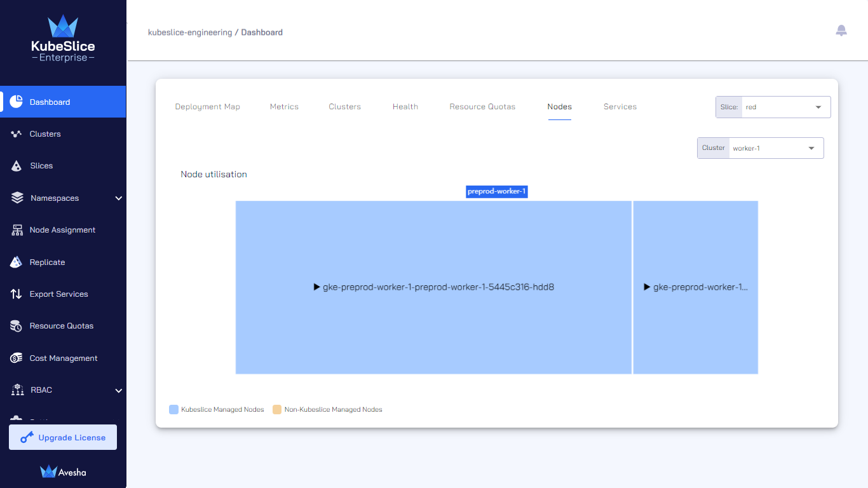Go to Dashboard in the sidebar
This screenshot has height=488, width=868.
tap(63, 102)
